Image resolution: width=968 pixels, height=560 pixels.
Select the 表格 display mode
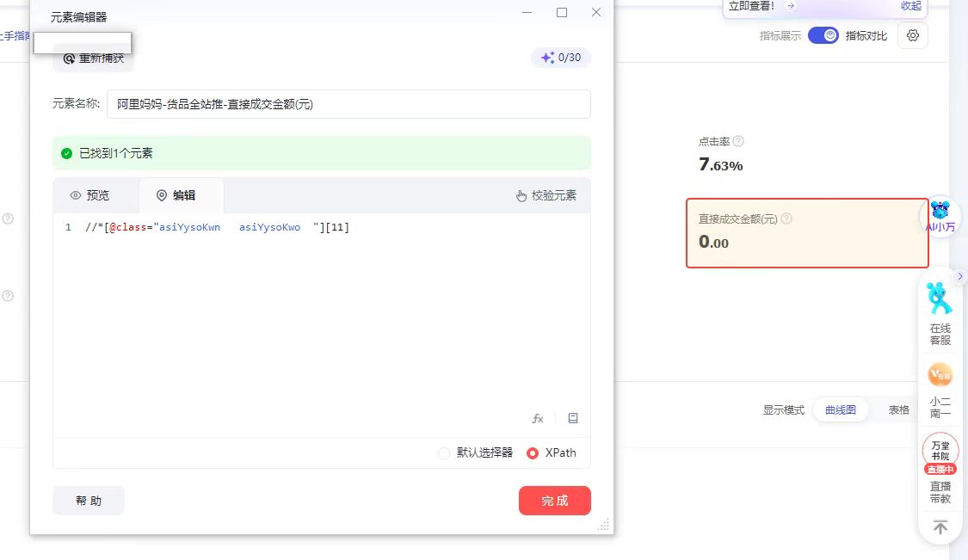898,410
